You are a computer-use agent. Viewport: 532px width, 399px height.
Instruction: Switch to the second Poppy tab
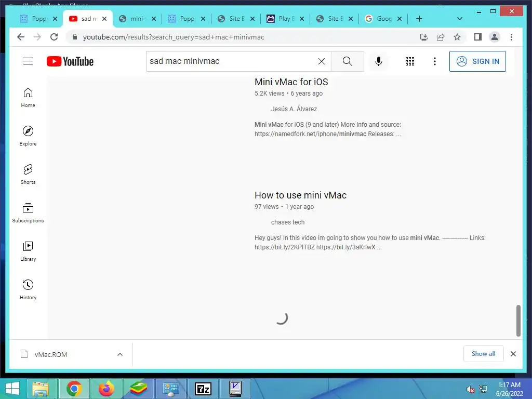click(183, 19)
